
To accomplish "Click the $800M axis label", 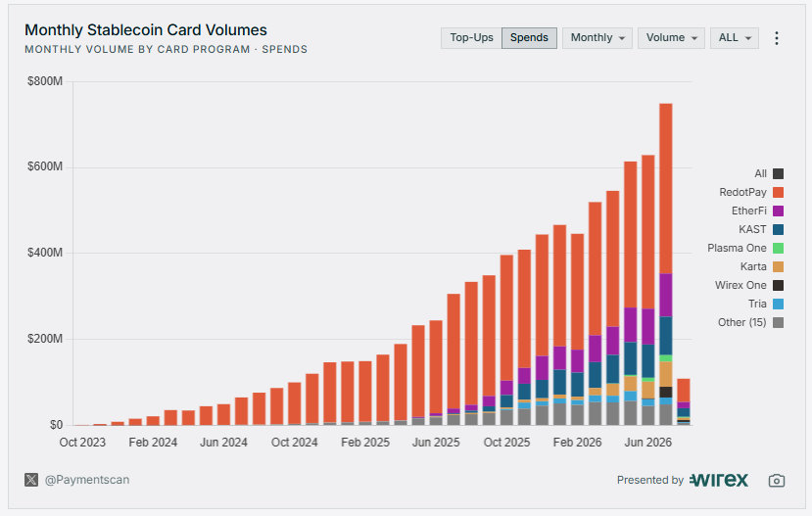I will pyautogui.click(x=45, y=81).
